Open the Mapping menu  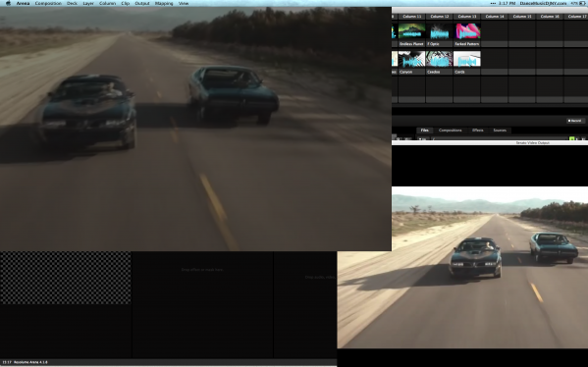point(164,3)
